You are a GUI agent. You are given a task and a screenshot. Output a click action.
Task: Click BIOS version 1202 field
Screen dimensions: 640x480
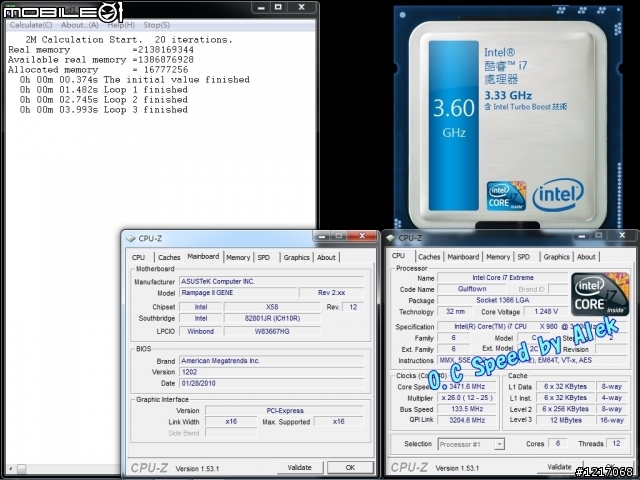point(271,372)
